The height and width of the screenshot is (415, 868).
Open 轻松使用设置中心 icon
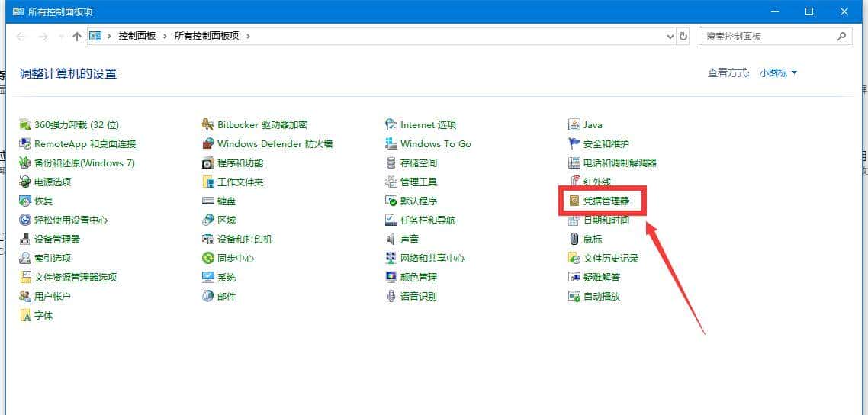pyautogui.click(x=25, y=220)
